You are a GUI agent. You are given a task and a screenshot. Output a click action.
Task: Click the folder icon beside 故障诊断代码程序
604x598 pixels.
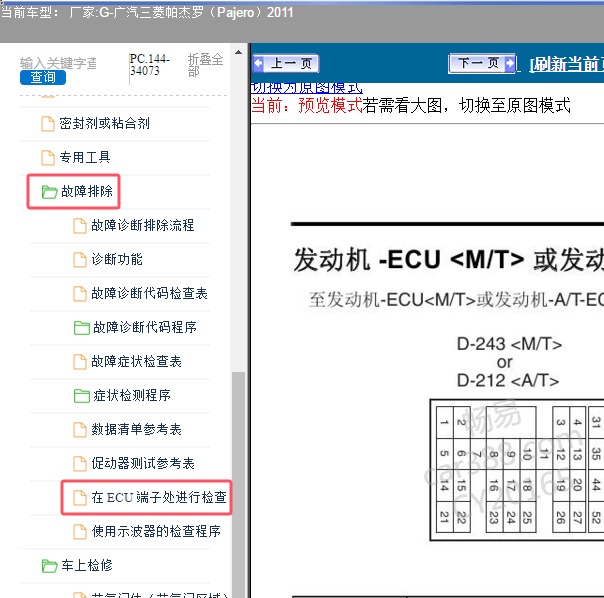pyautogui.click(x=81, y=328)
